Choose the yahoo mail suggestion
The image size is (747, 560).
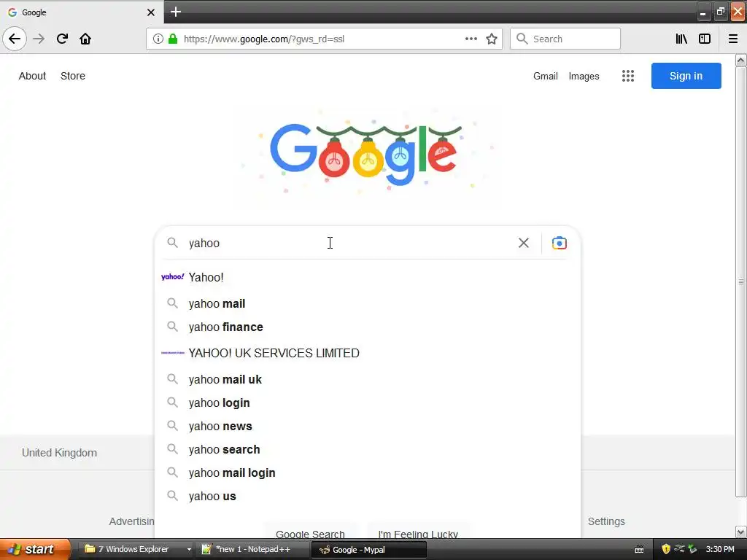(368, 303)
